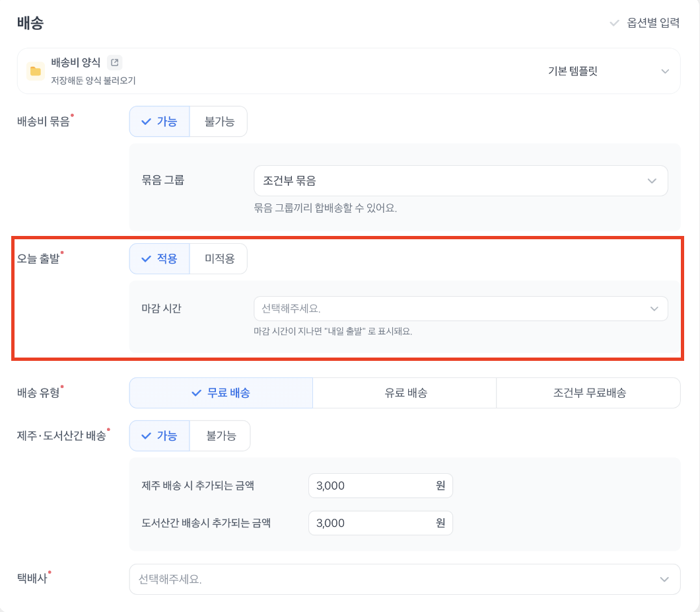Select the 무료 배송 shipping type
Viewport: 700px width, 612px height.
click(221, 393)
